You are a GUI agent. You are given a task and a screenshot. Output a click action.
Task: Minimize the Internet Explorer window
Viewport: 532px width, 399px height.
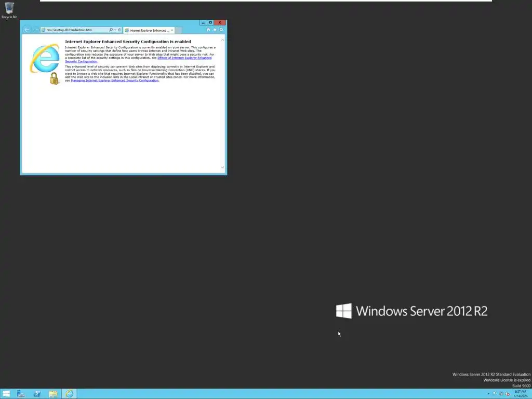click(x=203, y=22)
